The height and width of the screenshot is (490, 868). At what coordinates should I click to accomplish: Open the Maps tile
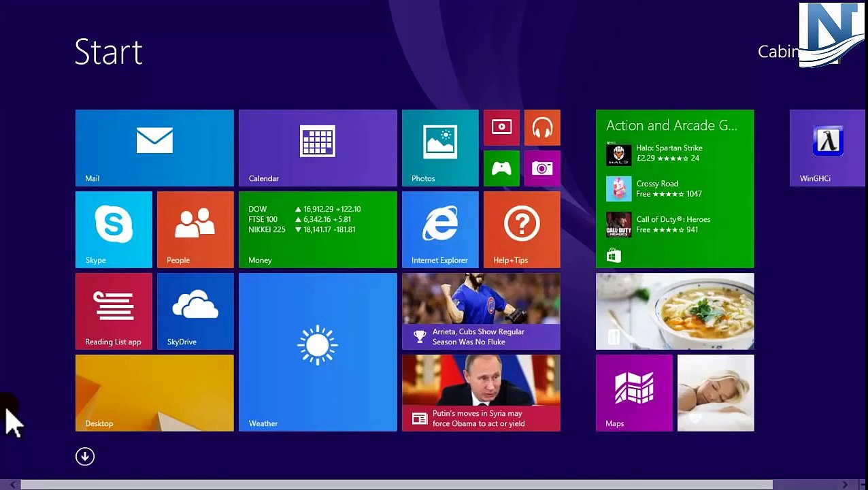tap(634, 393)
